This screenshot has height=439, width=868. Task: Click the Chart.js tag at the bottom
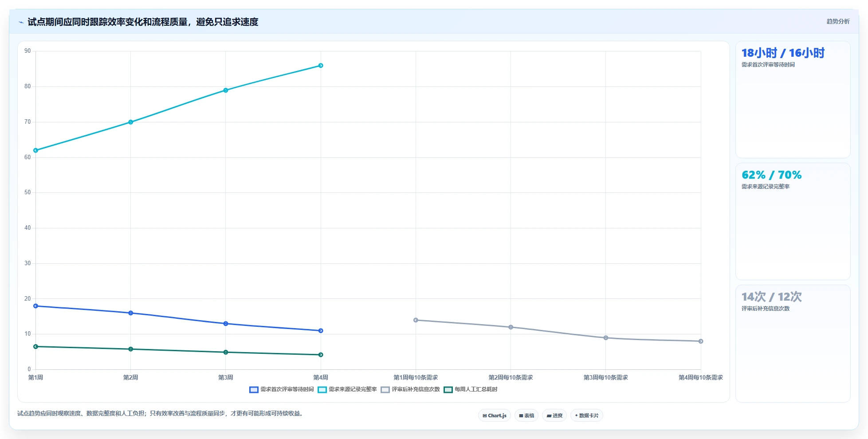point(495,415)
